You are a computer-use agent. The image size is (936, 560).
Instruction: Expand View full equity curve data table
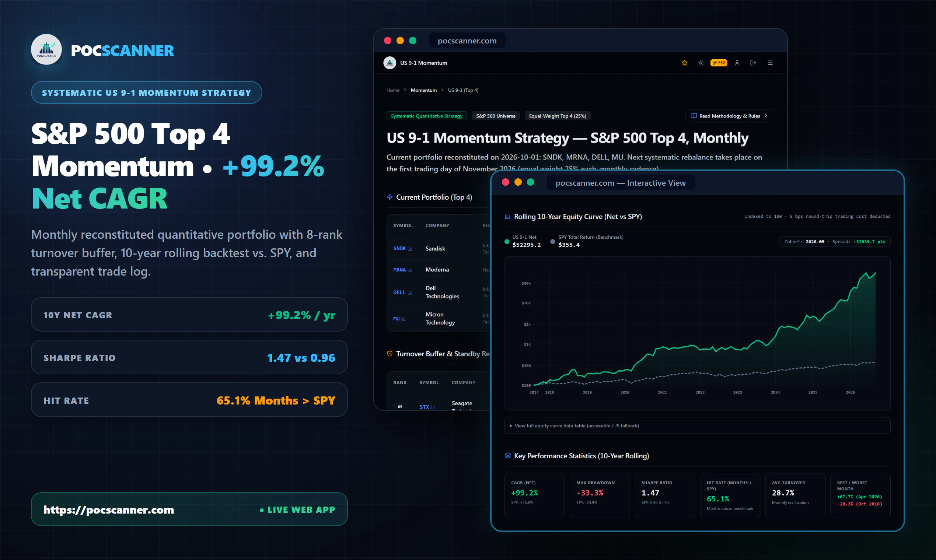tap(698, 426)
